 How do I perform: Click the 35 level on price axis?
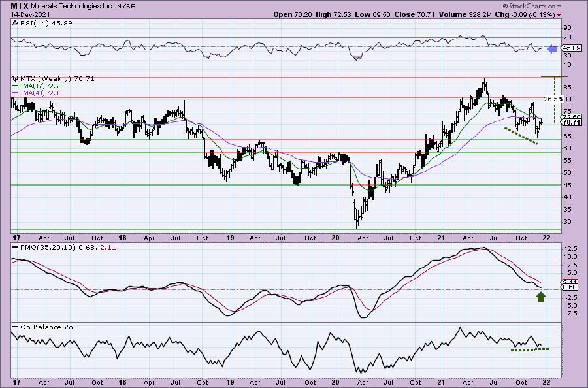pyautogui.click(x=567, y=210)
